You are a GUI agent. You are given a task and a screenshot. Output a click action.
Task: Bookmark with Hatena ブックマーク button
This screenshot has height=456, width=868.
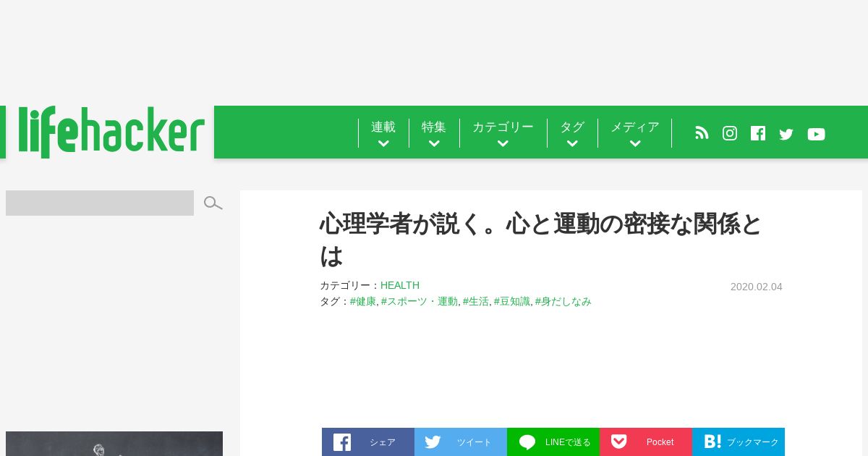coord(739,442)
